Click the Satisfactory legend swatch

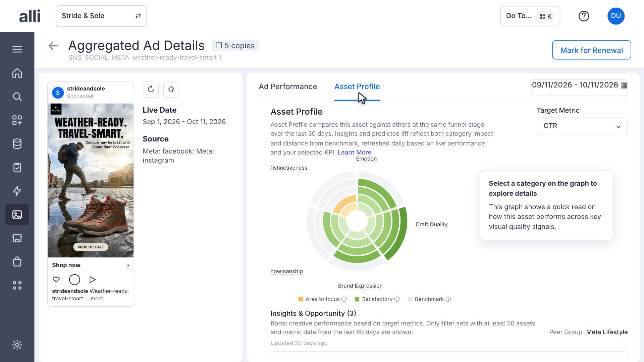pos(357,299)
